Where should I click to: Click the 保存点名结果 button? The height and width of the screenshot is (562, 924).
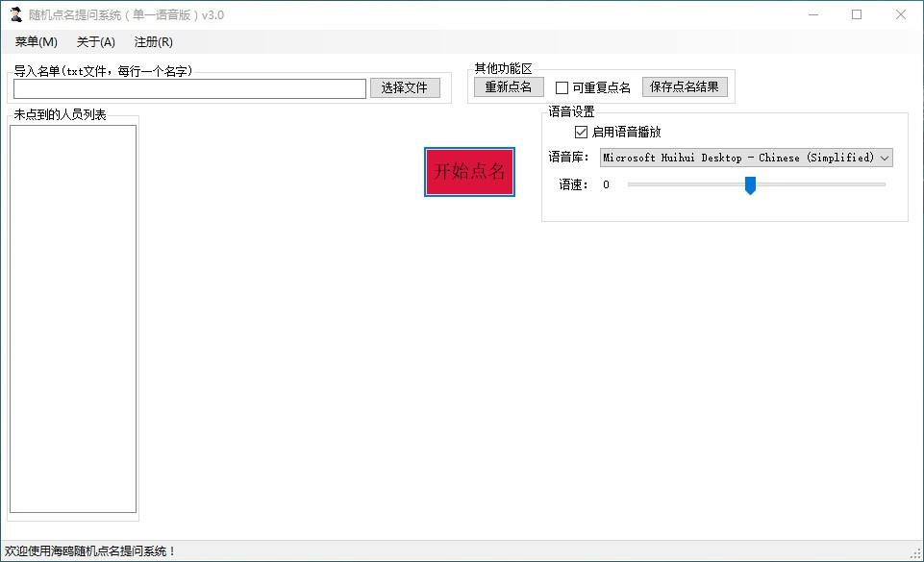coord(685,87)
